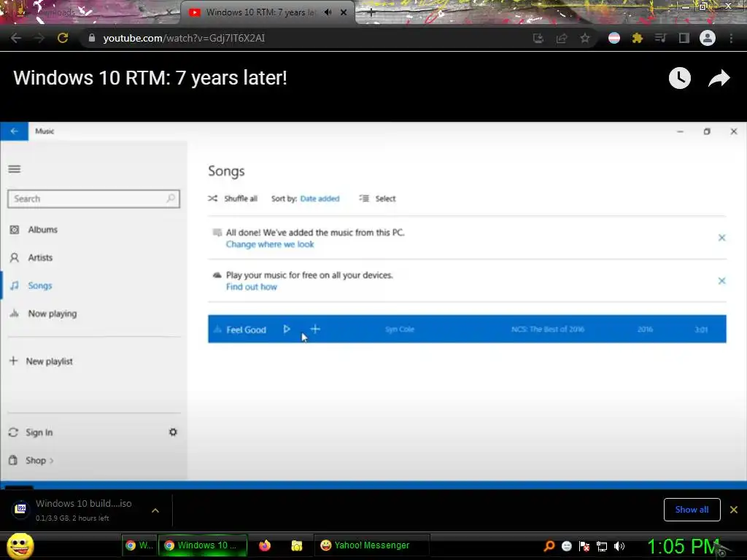Open the Shop link
This screenshot has height=560, width=747.
[31, 461]
